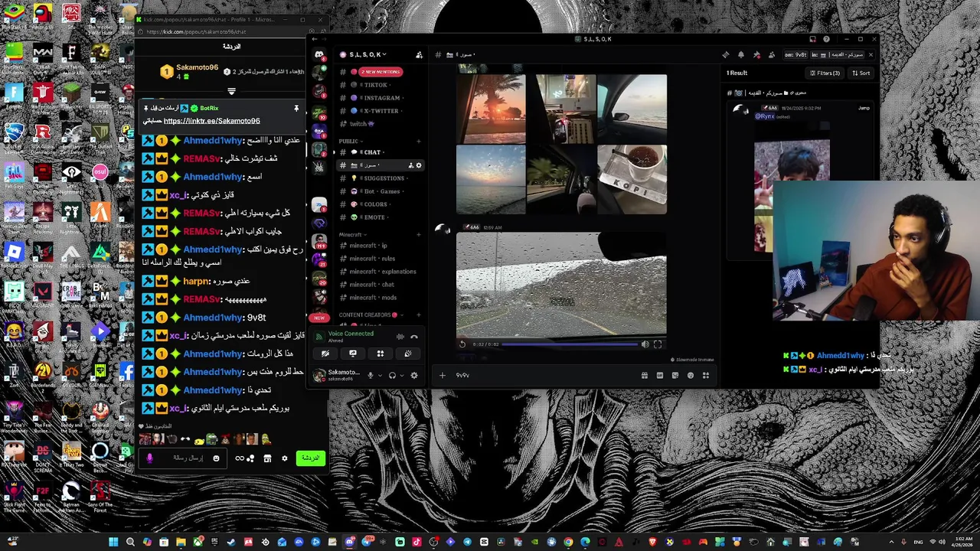Screen dimensions: 980x551
Task: Mute microphone in Discord user panel
Action: (371, 375)
